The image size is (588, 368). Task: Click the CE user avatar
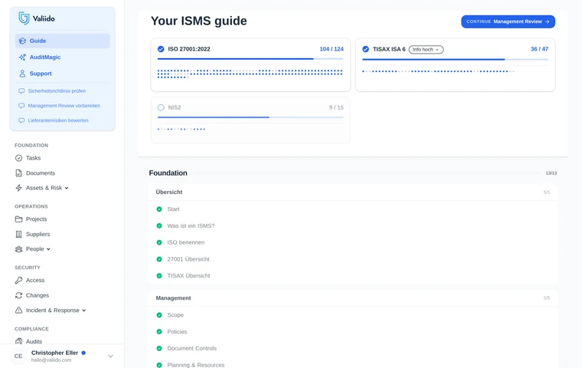tap(18, 356)
